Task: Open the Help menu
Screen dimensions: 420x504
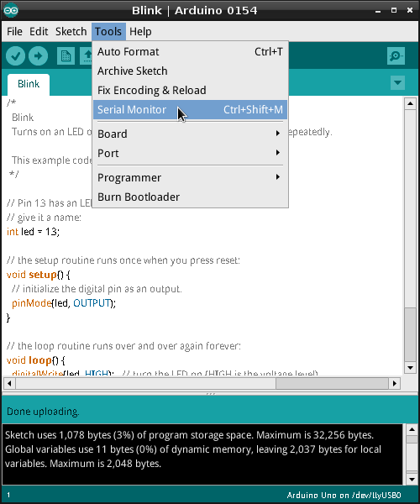Action: tap(140, 32)
